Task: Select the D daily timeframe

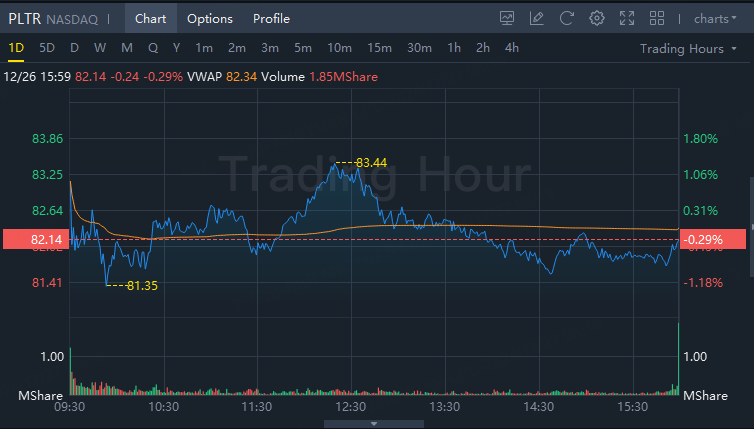Action: (x=74, y=48)
